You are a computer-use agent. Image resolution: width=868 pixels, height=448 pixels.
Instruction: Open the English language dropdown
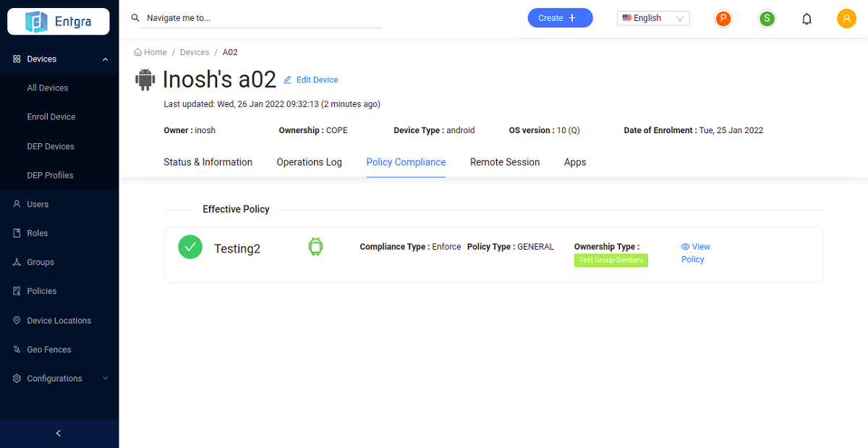(x=653, y=18)
